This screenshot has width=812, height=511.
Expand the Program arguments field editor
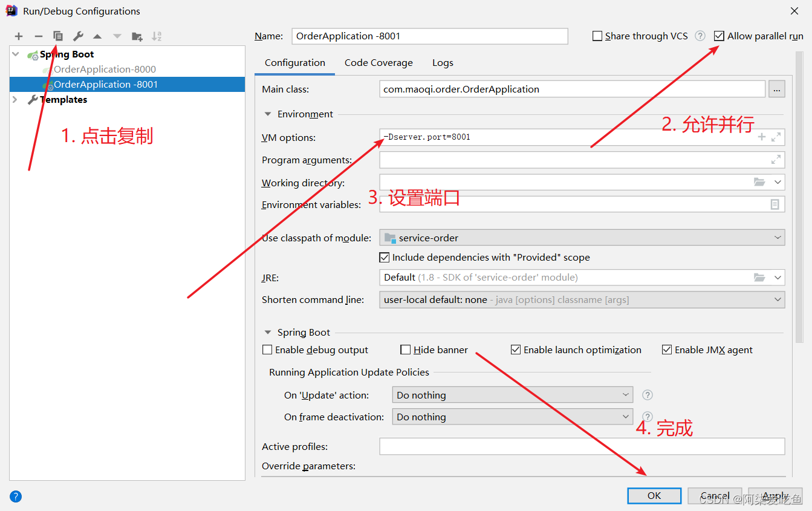pos(776,160)
